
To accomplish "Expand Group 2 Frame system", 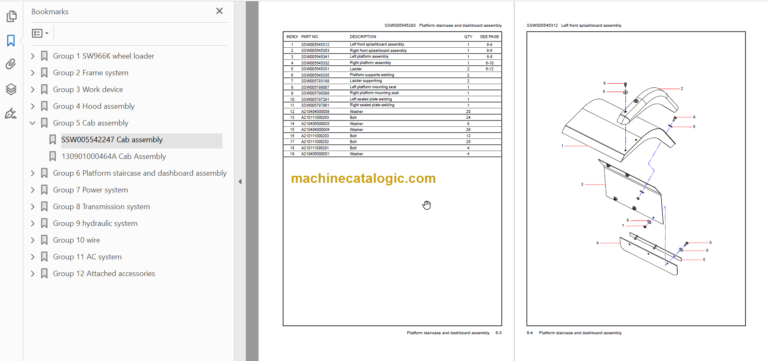I will tap(33, 73).
